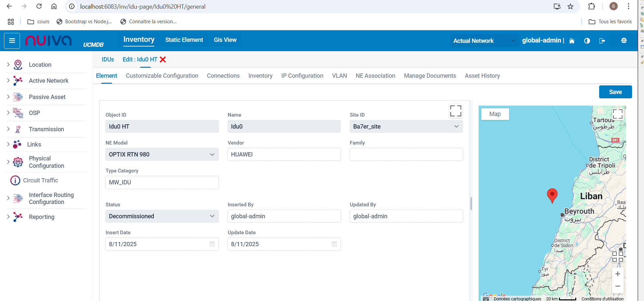Click the red map location marker
This screenshot has width=644, height=301.
[552, 195]
